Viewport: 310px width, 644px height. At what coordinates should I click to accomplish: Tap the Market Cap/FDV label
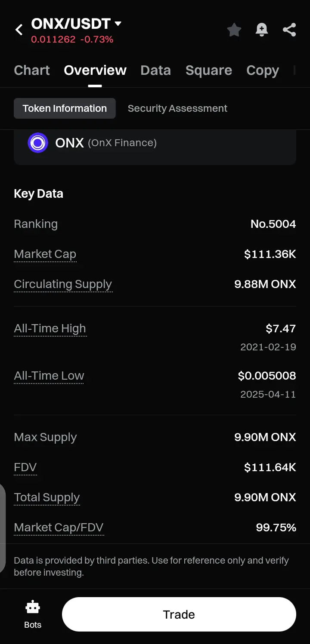pyautogui.click(x=59, y=527)
